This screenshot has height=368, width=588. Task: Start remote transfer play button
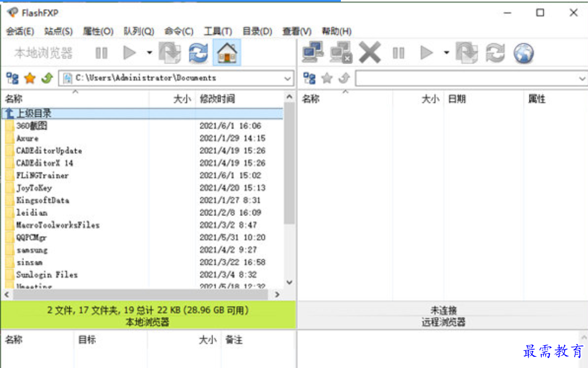(x=427, y=53)
